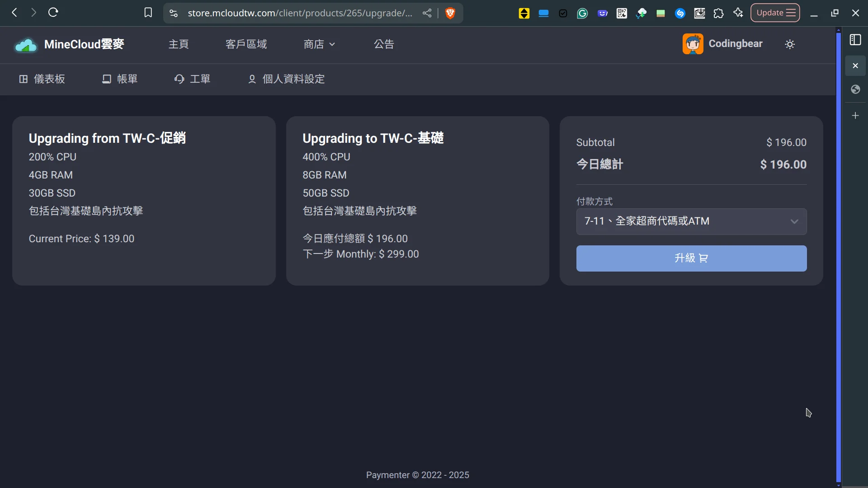This screenshot has width=868, height=488.
Task: Open the Brave Shields lion icon
Action: pyautogui.click(x=450, y=13)
